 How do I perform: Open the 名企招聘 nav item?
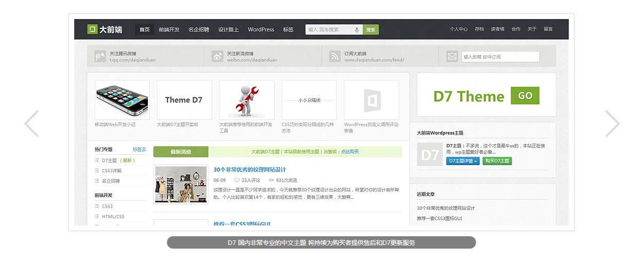coord(199,29)
